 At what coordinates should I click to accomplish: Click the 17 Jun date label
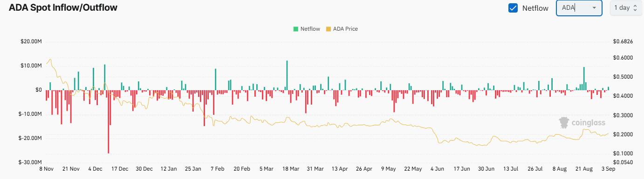coord(461,169)
